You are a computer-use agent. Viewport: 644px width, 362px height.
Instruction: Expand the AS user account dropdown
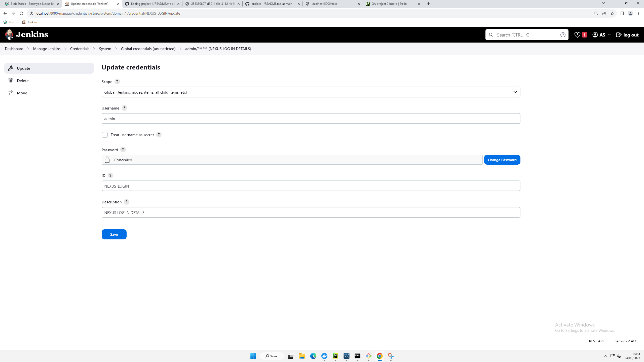(x=601, y=34)
